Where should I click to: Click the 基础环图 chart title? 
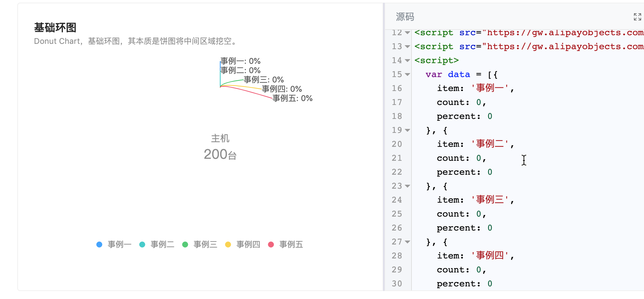click(x=55, y=28)
